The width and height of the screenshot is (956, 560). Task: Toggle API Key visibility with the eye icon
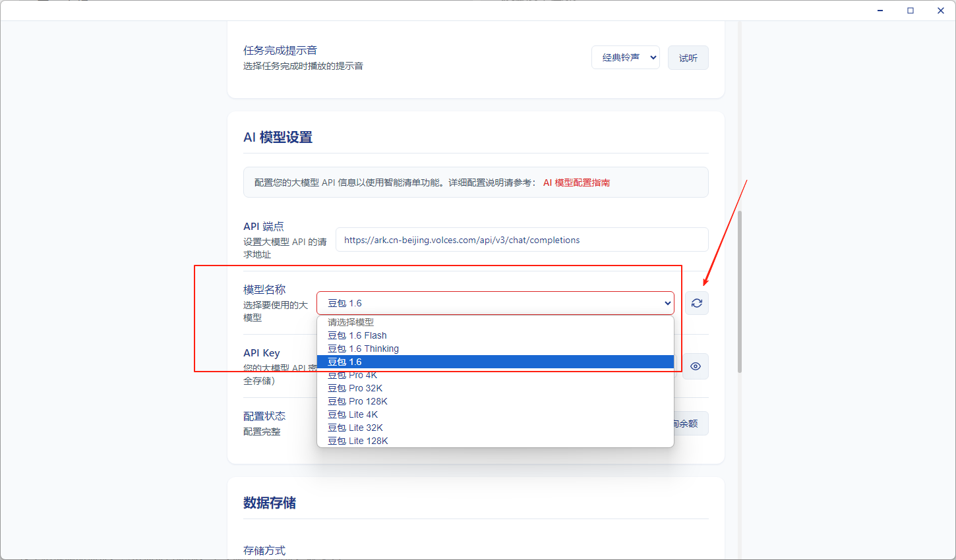coord(696,366)
